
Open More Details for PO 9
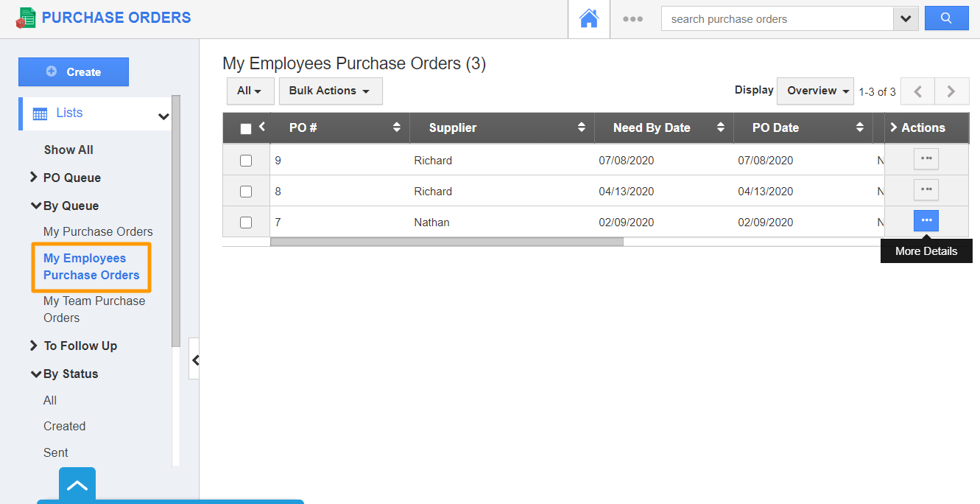coord(926,159)
